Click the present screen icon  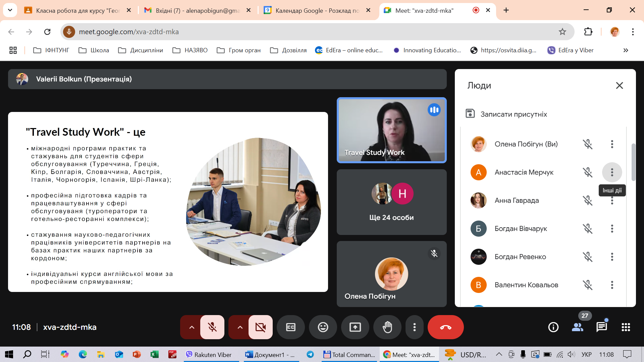click(x=355, y=327)
